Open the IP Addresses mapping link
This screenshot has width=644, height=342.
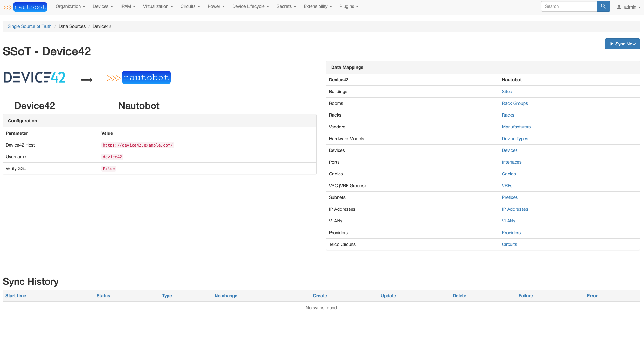(515, 209)
